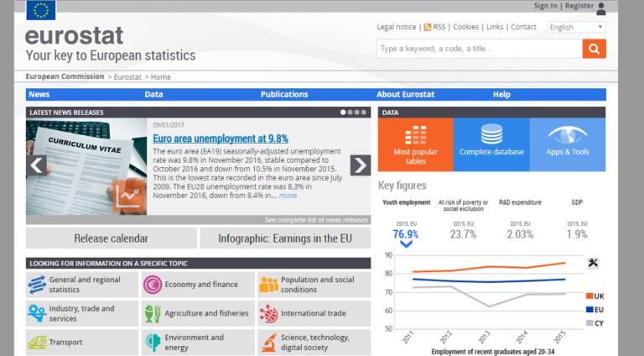The image size is (644, 356).
Task: Click Population and social conditions people icon
Action: click(268, 285)
